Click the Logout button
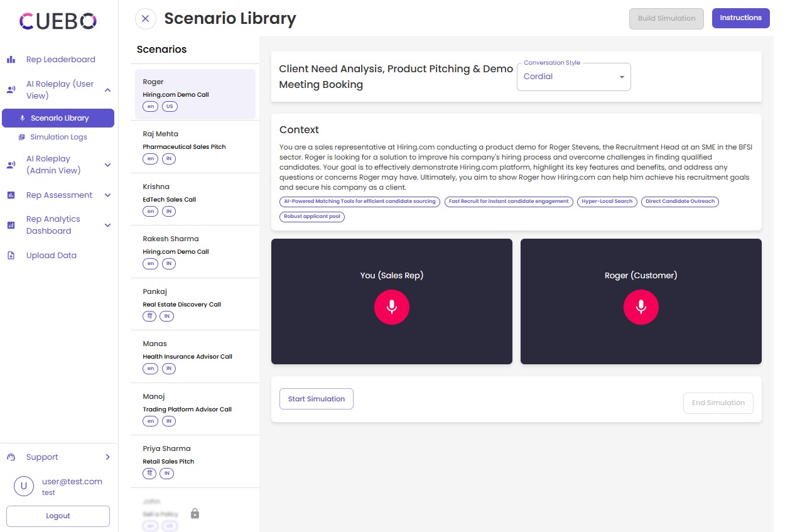 [58, 516]
